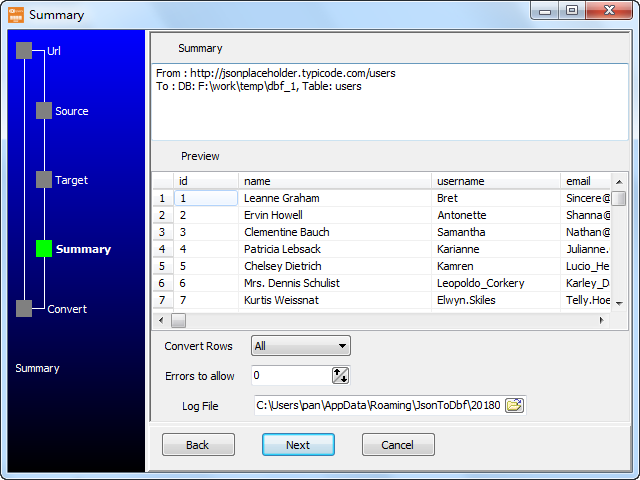Click the Errors to allow input field
This screenshot has height=480, width=640.
click(290, 376)
